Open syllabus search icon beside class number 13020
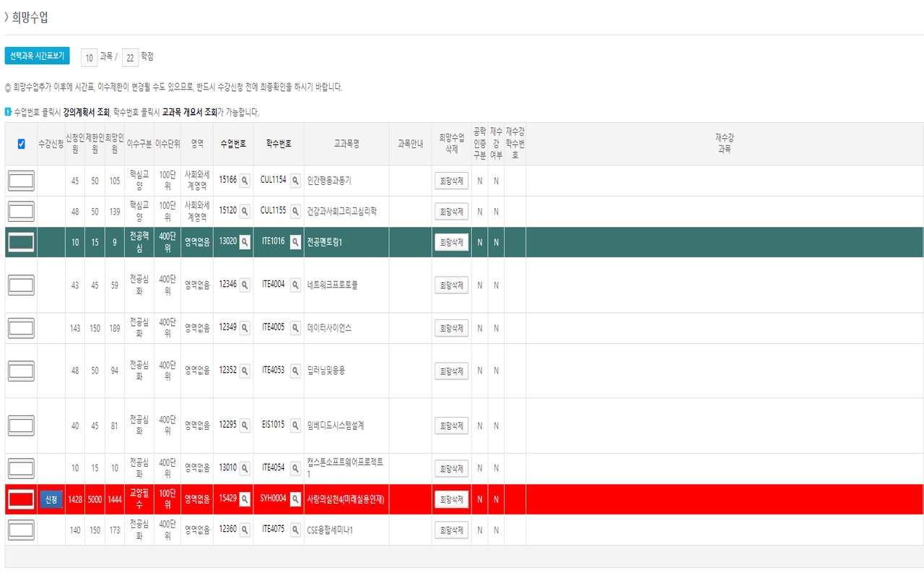 [x=245, y=242]
